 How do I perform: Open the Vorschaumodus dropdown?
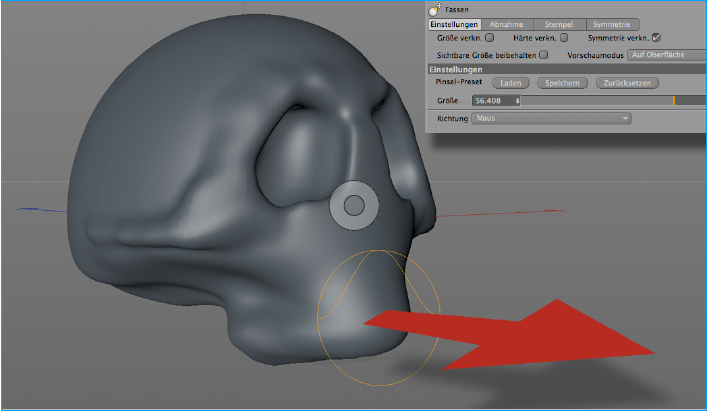pos(665,55)
